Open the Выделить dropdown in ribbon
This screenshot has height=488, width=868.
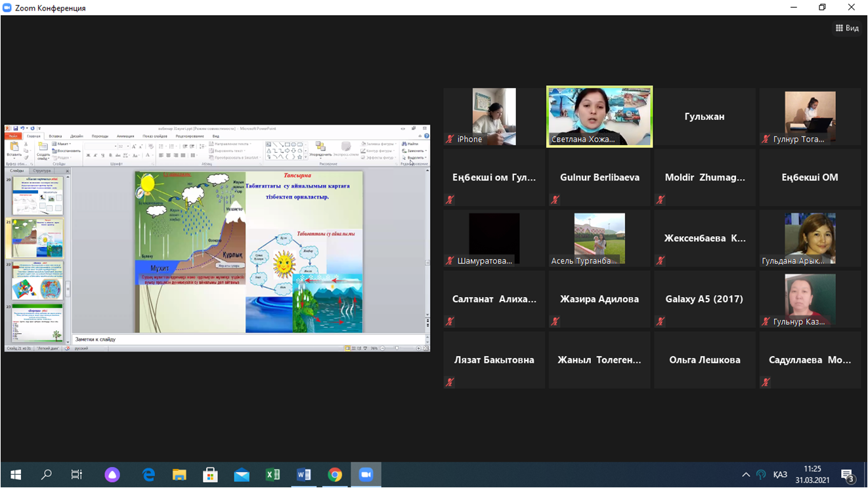(x=416, y=158)
